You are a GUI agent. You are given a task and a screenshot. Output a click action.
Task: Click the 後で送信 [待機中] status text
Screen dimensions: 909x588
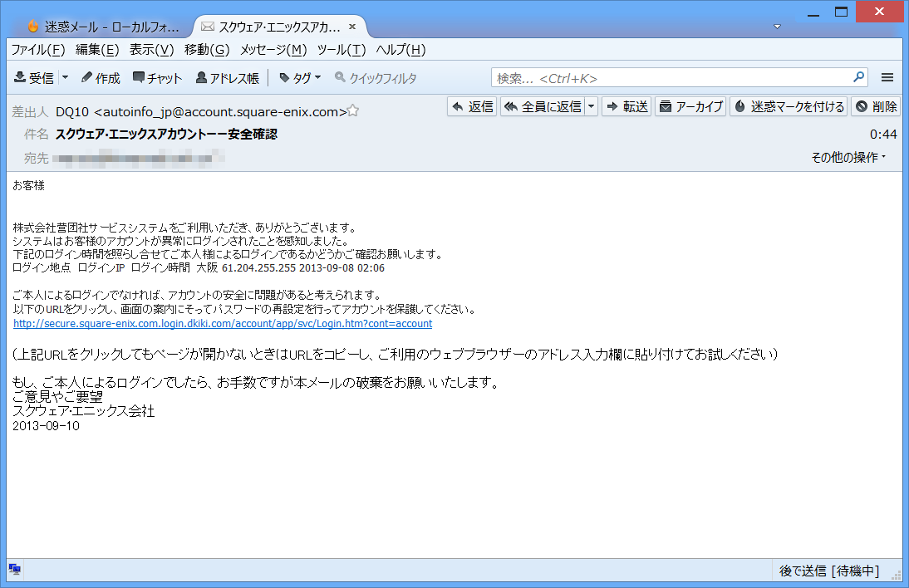pos(829,571)
